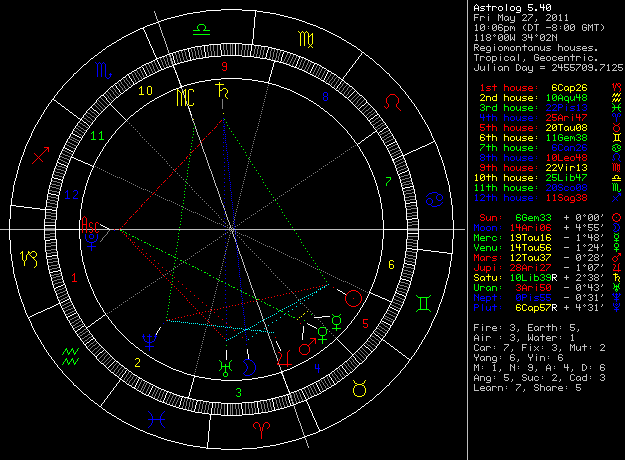Click the Libra sign on the zodiac ring

click(x=201, y=32)
